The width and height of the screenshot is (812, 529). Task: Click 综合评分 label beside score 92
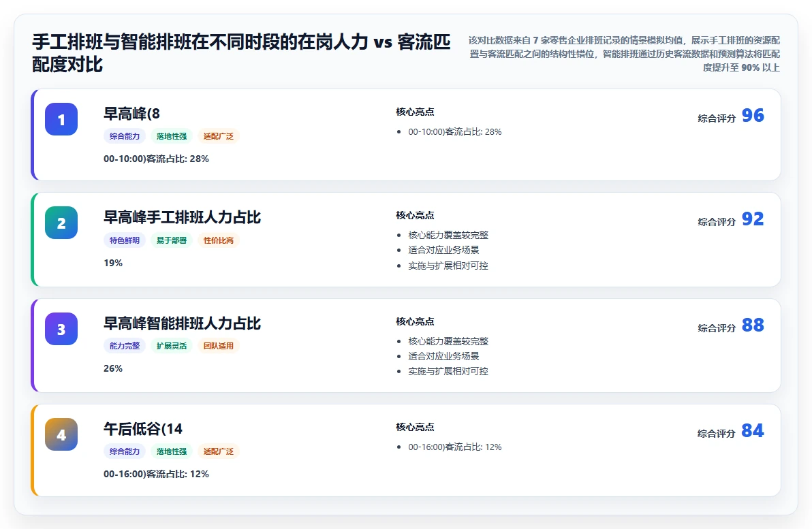coord(717,222)
